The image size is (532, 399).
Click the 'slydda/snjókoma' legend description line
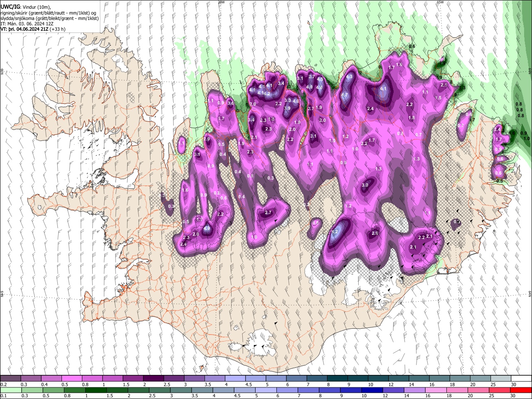pos(49,18)
